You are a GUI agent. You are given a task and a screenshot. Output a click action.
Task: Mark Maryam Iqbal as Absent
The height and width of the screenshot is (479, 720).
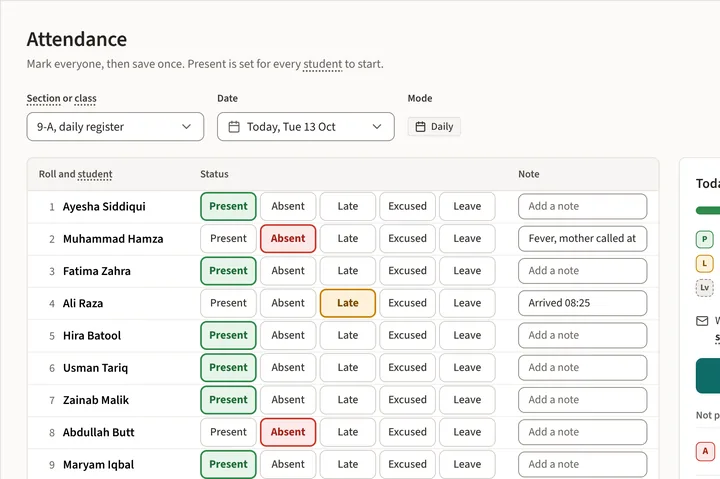click(288, 464)
